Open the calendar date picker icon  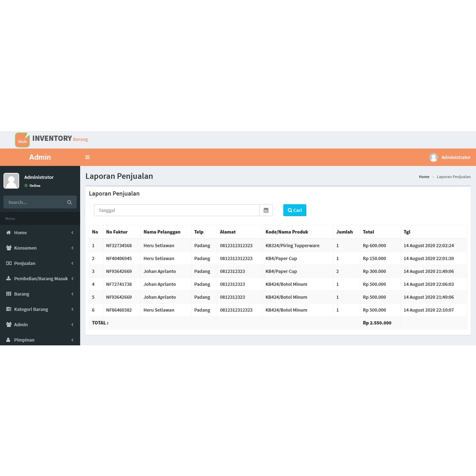tap(266, 210)
